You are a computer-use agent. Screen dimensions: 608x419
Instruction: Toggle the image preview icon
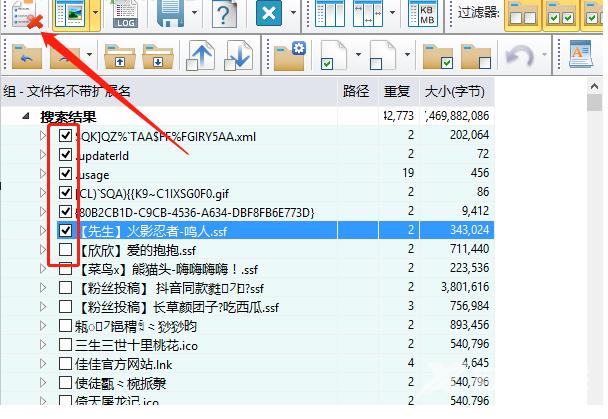70,15
